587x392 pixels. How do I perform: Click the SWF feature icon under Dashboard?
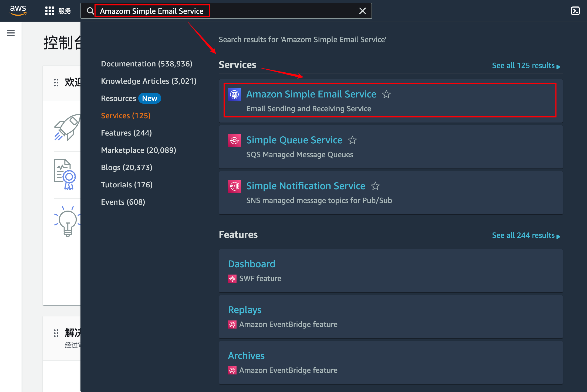pos(232,278)
